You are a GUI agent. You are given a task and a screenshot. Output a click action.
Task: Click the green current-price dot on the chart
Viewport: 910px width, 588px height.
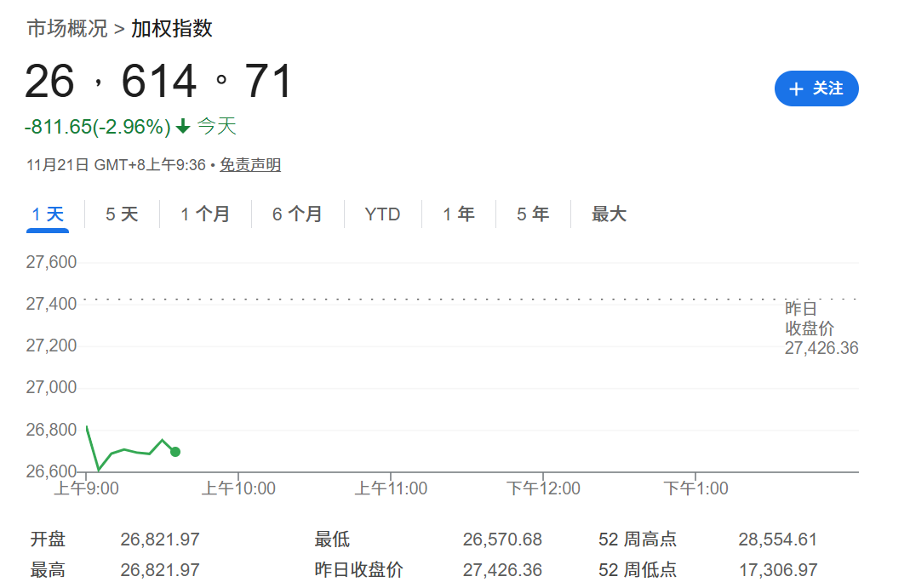175,452
